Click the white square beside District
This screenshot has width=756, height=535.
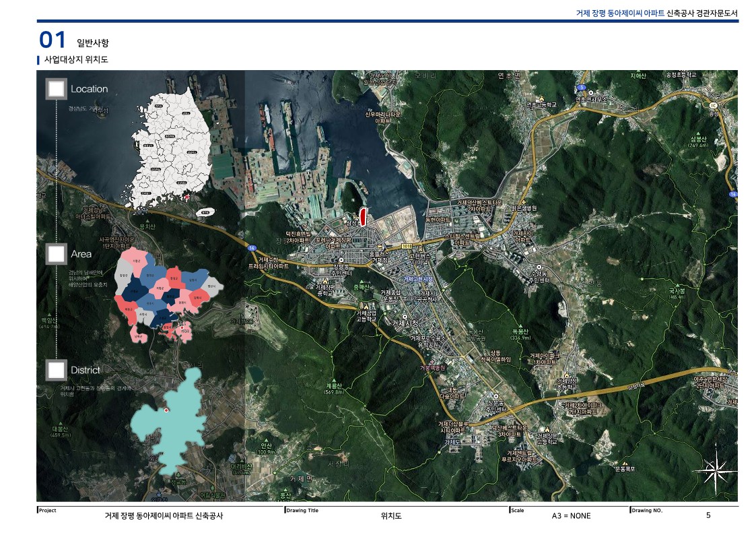57,370
